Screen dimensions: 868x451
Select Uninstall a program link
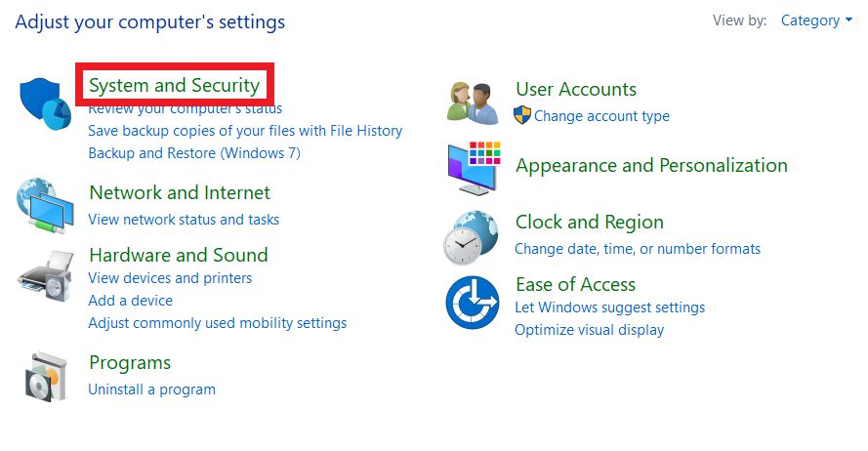tap(151, 389)
